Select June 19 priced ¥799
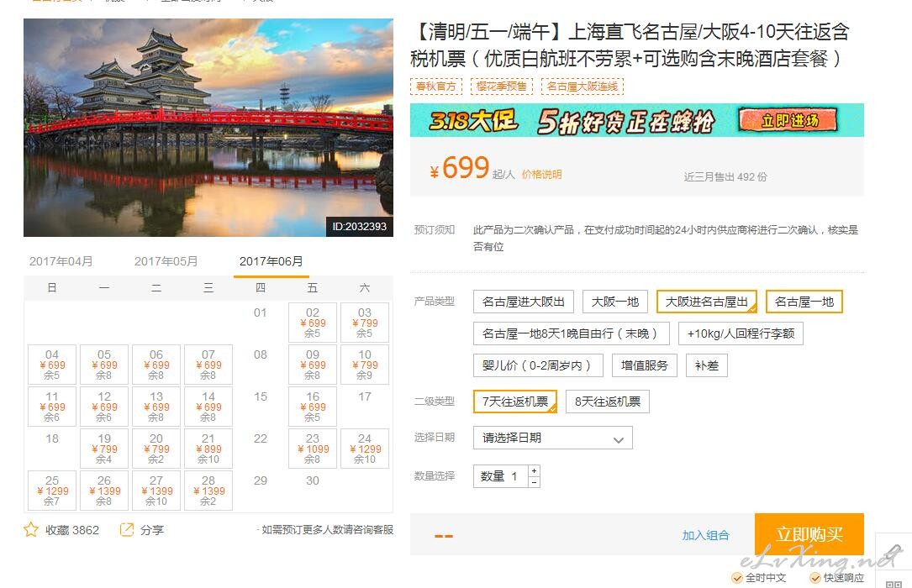The image size is (912, 588). tap(104, 449)
